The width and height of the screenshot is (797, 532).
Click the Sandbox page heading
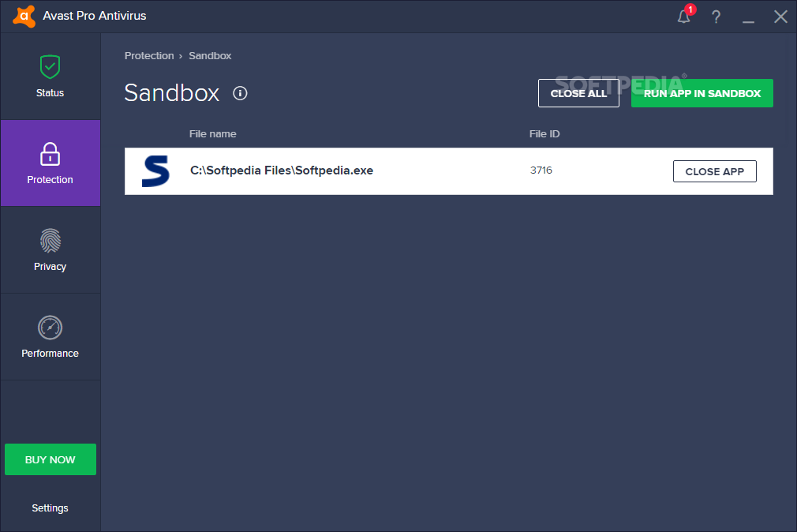[172, 93]
